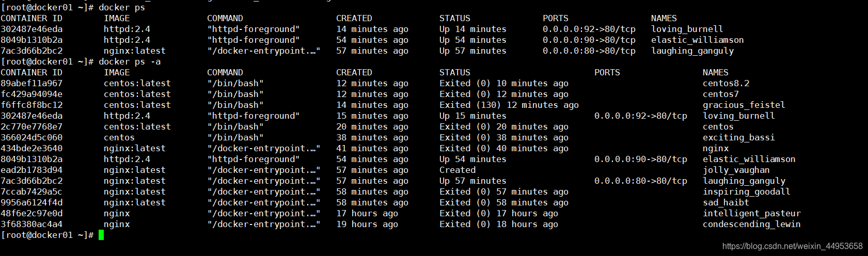
Task: Click the status 'Up 14 minutes'
Action: pos(473,29)
